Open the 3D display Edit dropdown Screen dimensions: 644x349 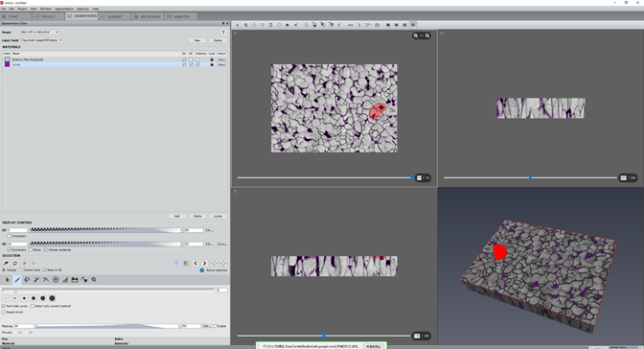(x=209, y=244)
